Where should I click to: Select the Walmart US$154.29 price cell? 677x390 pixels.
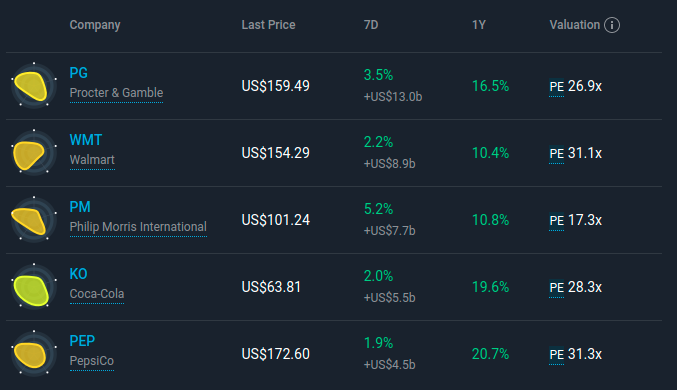point(275,153)
